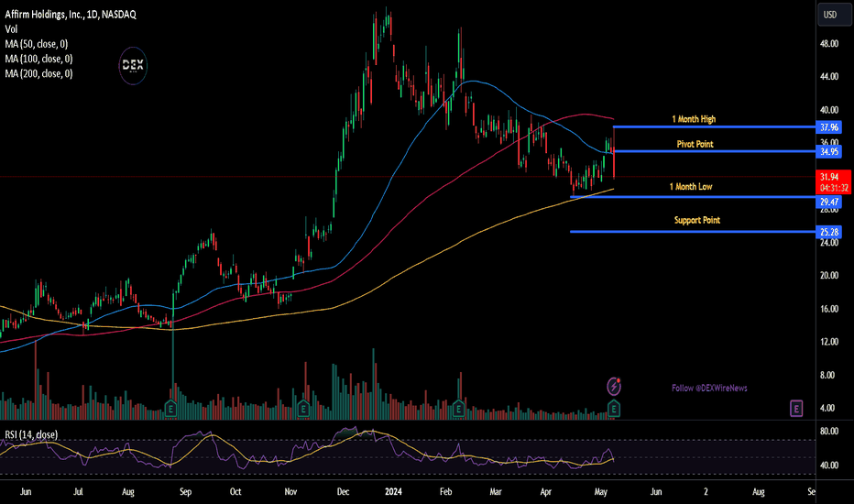Image resolution: width=854 pixels, height=504 pixels.
Task: Click the 40.00 price axis value
Action: click(829, 110)
